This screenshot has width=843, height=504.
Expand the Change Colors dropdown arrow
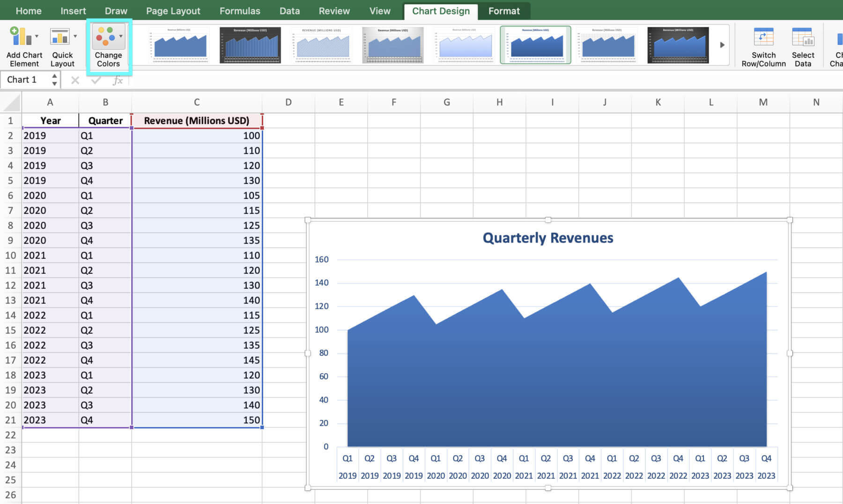121,36
